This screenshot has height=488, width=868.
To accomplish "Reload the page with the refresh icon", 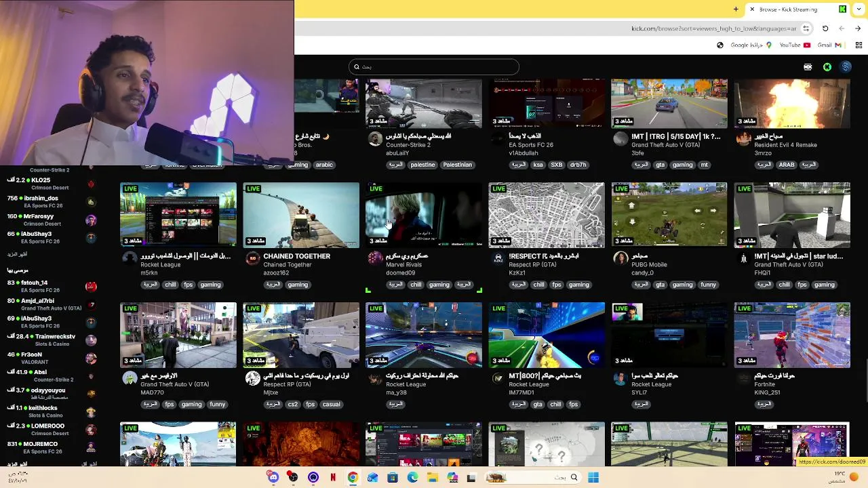I will pyautogui.click(x=825, y=28).
